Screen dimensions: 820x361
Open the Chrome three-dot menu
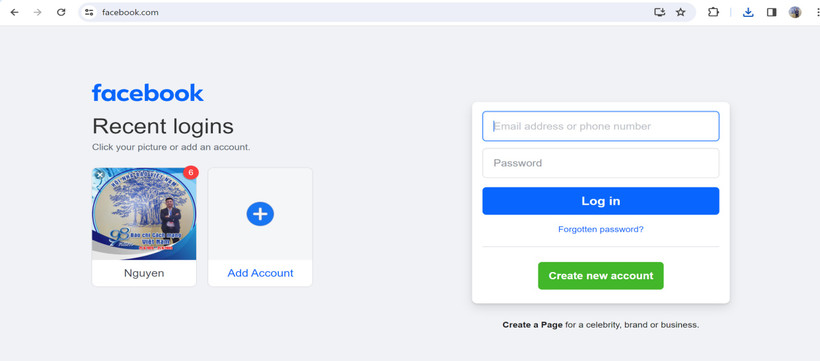[x=817, y=12]
